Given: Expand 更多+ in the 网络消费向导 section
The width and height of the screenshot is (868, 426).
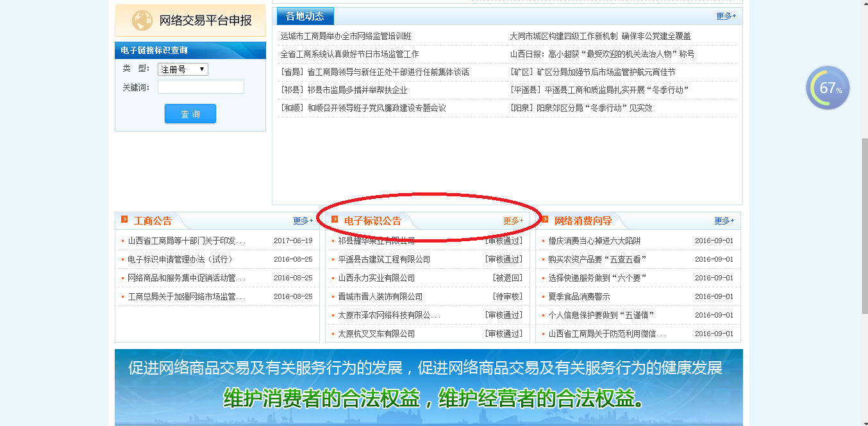Looking at the screenshot, I should pyautogui.click(x=724, y=221).
